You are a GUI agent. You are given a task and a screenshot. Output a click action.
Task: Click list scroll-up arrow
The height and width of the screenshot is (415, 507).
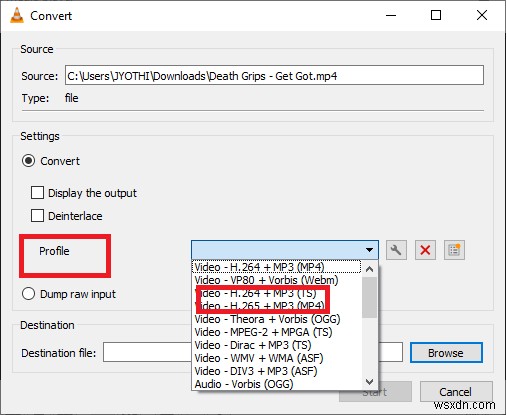point(369,269)
